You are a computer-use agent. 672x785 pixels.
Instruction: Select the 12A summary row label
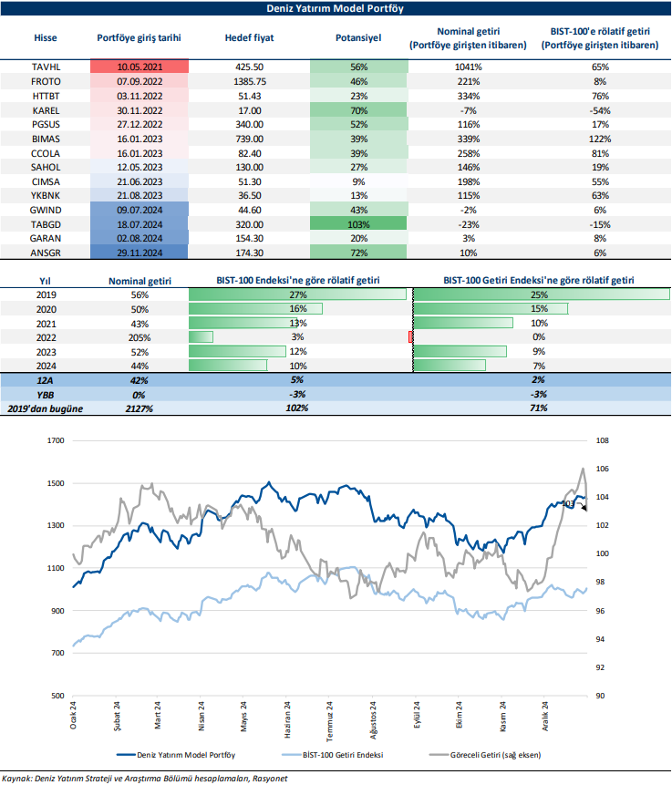pos(45,380)
